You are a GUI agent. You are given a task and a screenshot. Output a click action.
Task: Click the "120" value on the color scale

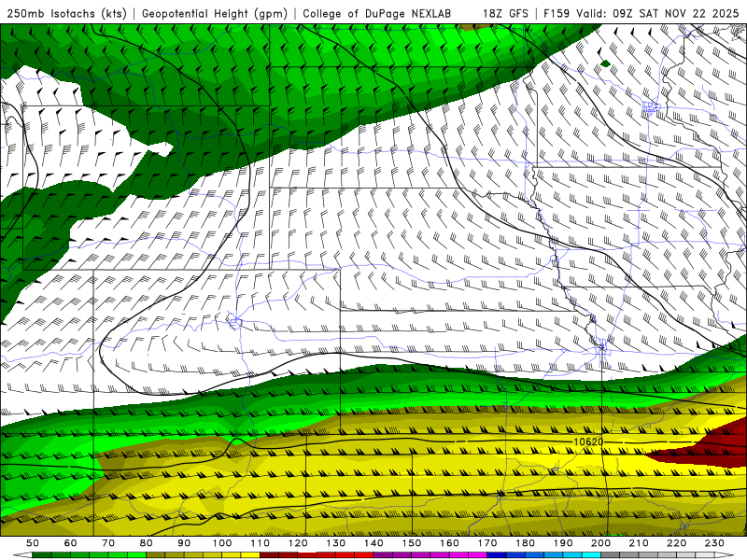click(298, 543)
